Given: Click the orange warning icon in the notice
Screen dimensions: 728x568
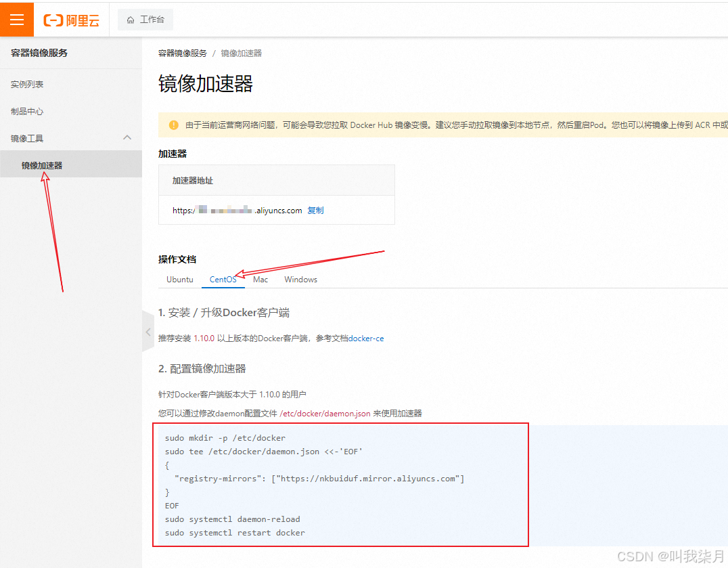Looking at the screenshot, I should 174,125.
